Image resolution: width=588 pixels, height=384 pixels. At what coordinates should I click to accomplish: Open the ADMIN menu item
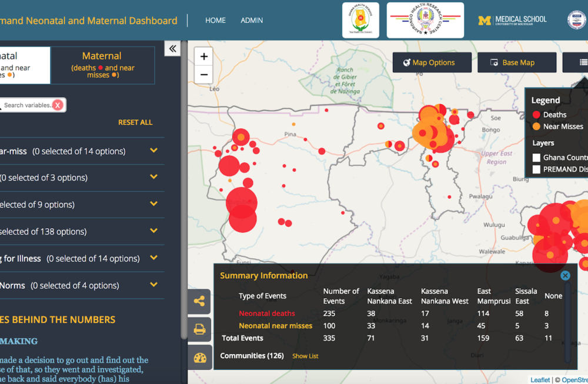(x=252, y=20)
